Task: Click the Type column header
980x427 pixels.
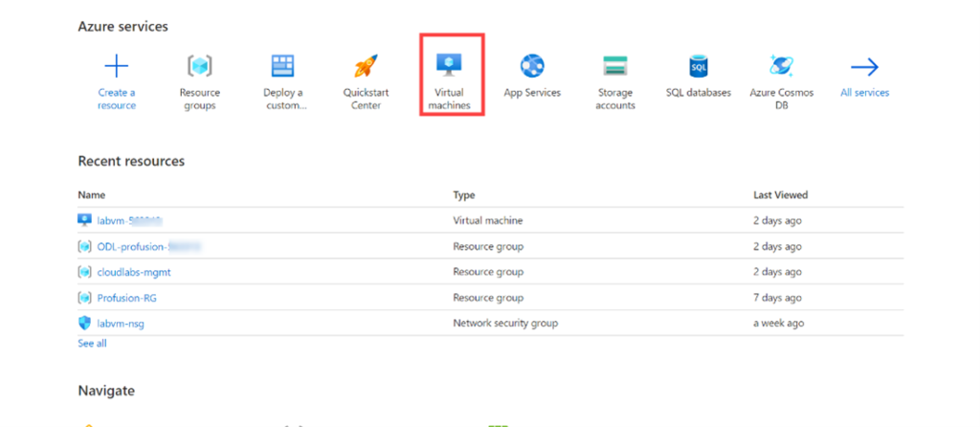Action: [x=464, y=195]
